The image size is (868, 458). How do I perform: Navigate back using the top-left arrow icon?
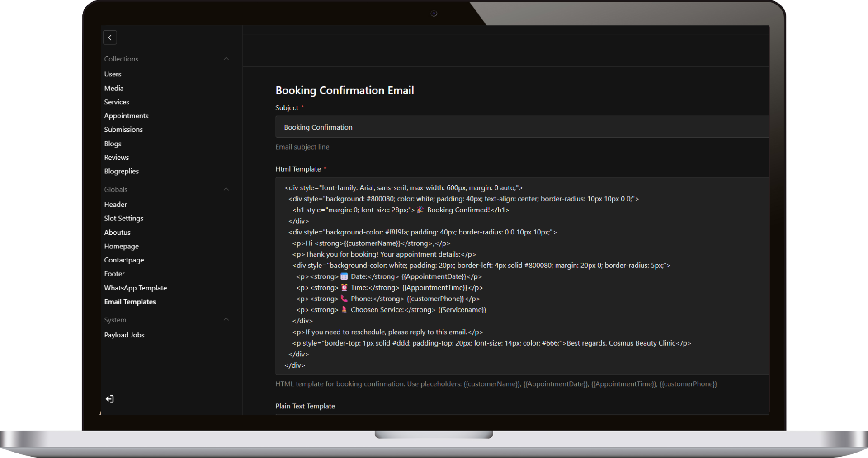tap(110, 37)
